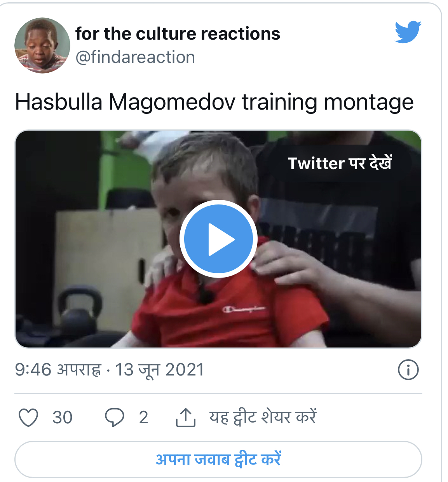Click the 'Twitter पर देखें' overlay button

tap(340, 163)
